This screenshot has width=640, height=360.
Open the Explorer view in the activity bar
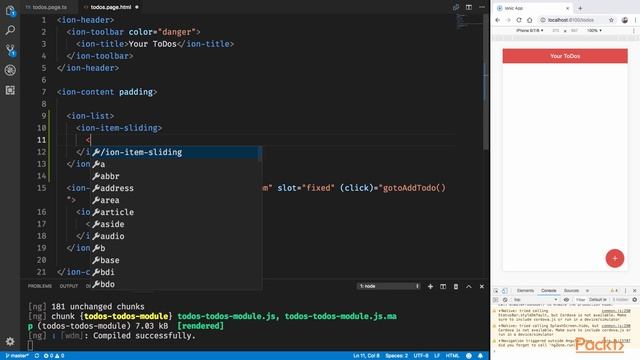(10, 11)
